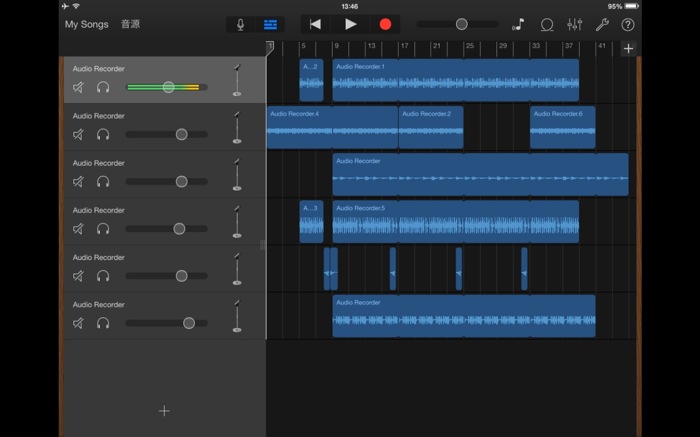The height and width of the screenshot is (437, 700).
Task: Mute the second Audio Recorder track
Action: click(x=78, y=134)
